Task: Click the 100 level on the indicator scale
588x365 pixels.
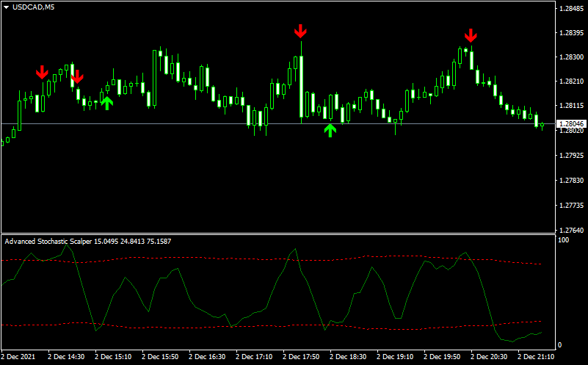Action: coord(565,240)
